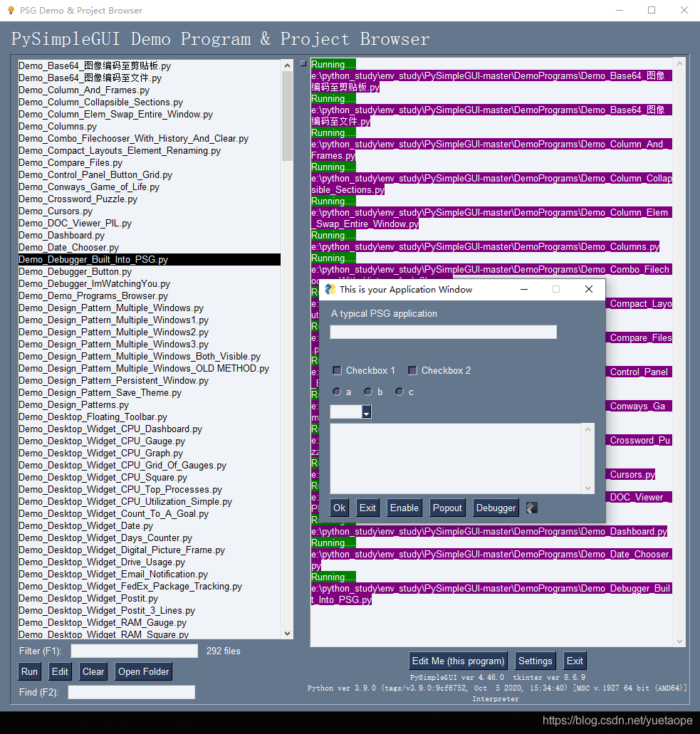
Task: Click the Edit button under the filter
Action: click(x=60, y=672)
